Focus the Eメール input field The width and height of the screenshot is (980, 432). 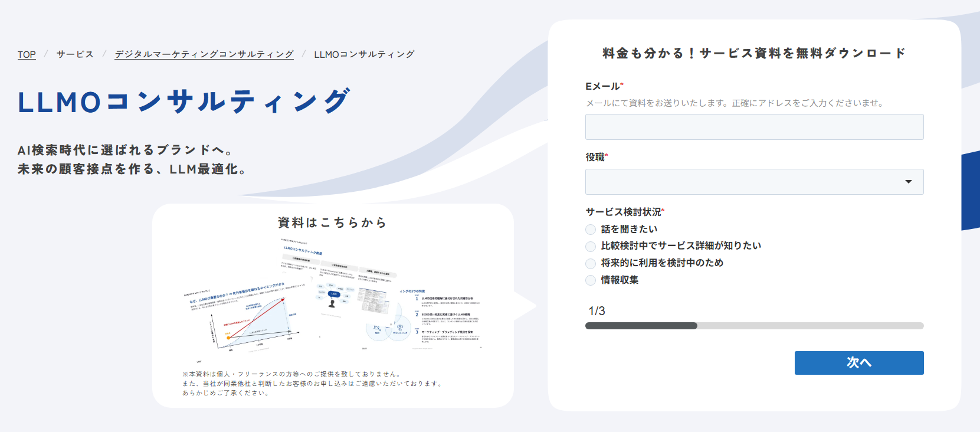click(x=754, y=127)
